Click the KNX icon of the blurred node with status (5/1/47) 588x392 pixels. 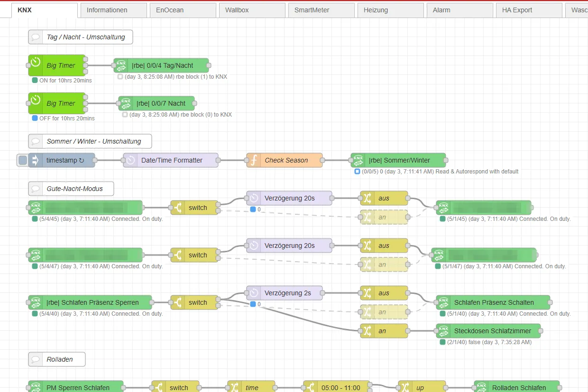coord(439,255)
